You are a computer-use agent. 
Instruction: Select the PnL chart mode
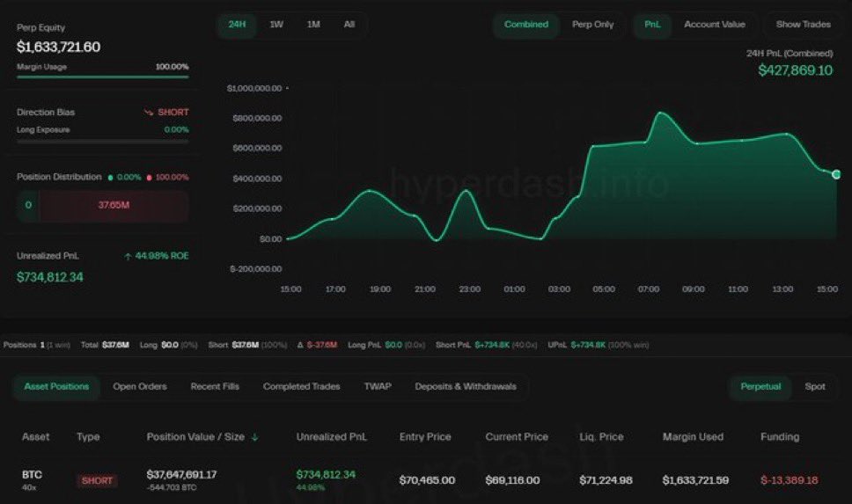(x=652, y=25)
